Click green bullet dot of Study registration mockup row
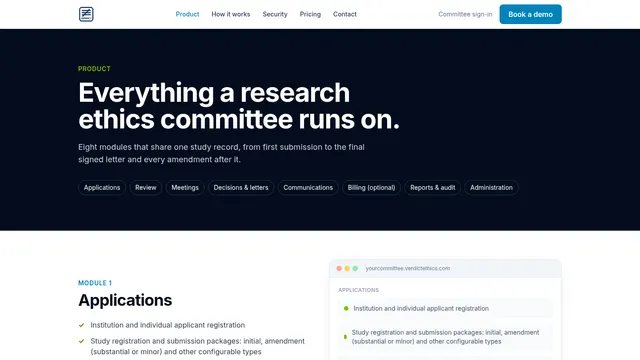Image resolution: width=640 pixels, height=360 pixels. (345, 337)
